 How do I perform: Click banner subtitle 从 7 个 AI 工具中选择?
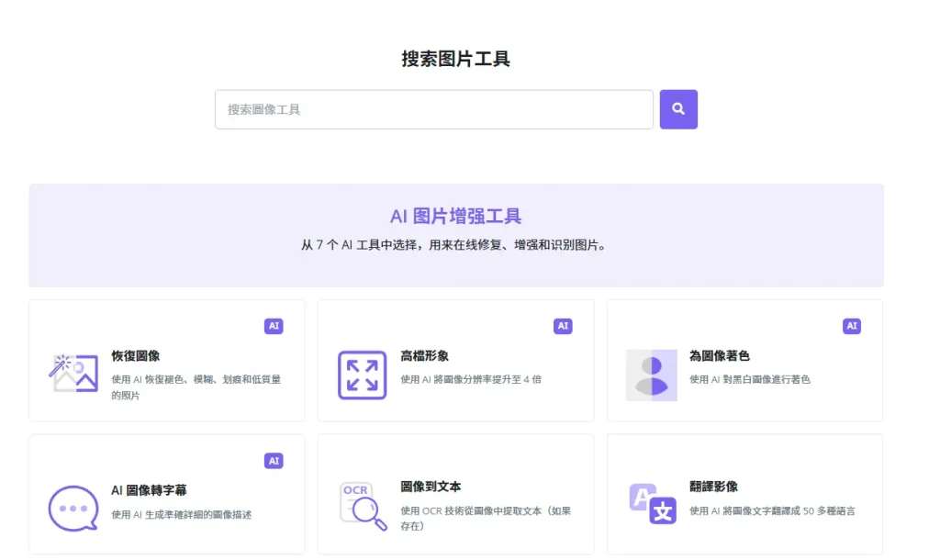click(x=362, y=245)
